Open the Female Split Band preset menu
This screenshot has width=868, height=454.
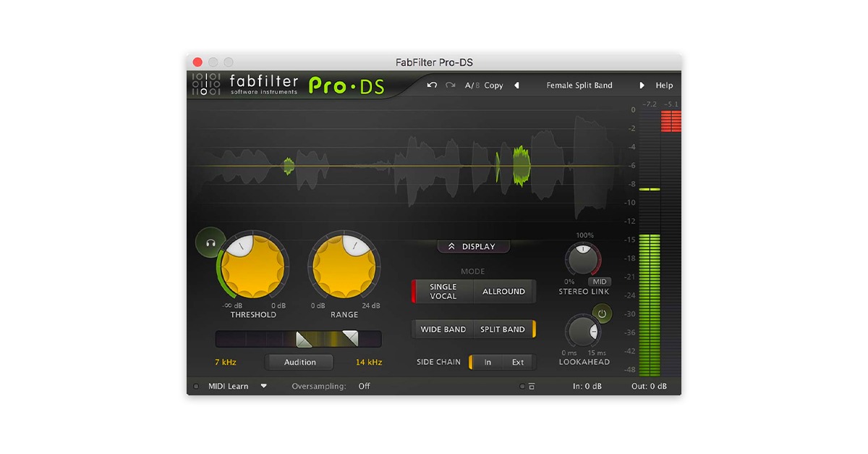(x=579, y=85)
